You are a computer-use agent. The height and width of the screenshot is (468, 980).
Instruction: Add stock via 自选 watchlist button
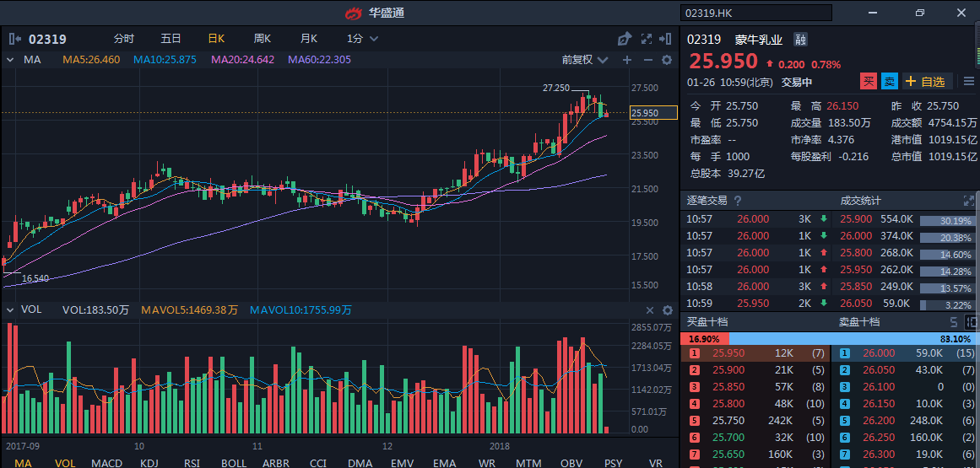click(927, 82)
